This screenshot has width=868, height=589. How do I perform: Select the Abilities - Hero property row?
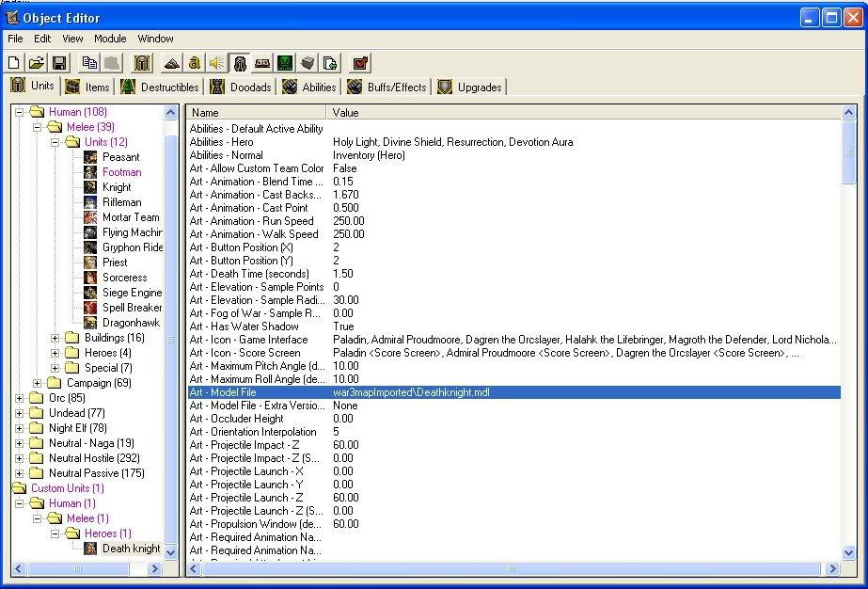(x=514, y=142)
